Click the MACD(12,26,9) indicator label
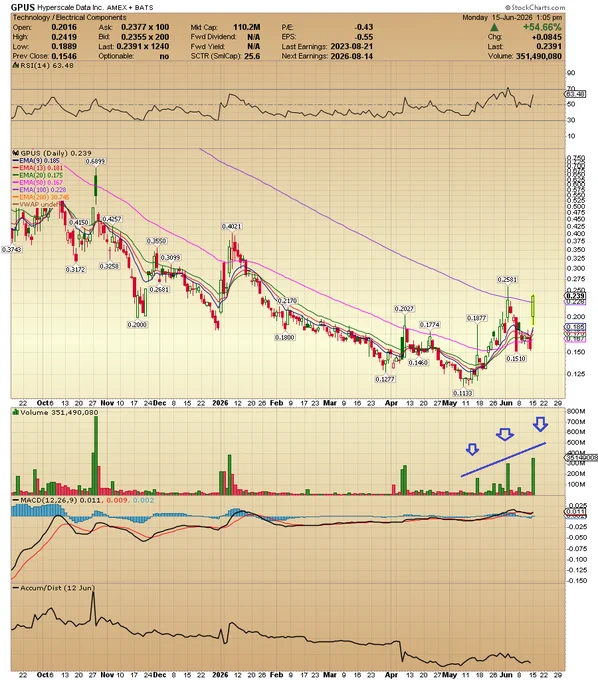Image resolution: width=598 pixels, height=680 pixels. (49, 500)
